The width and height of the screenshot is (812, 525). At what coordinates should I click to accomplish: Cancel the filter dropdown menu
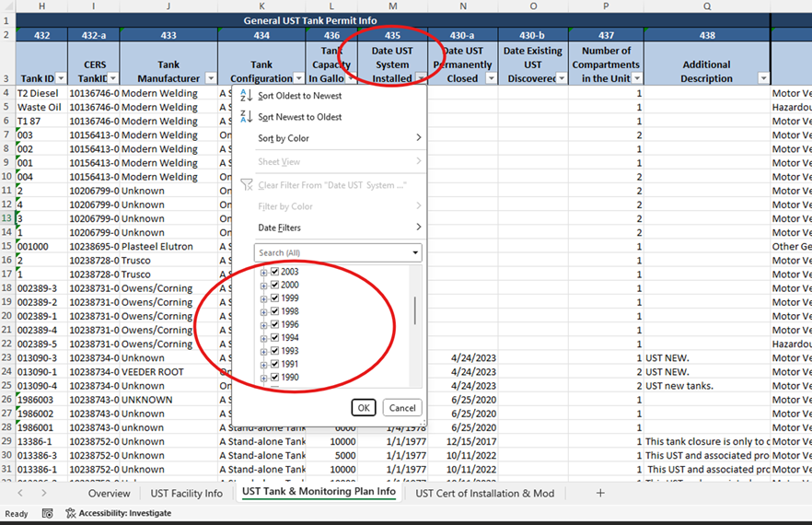[x=402, y=408]
